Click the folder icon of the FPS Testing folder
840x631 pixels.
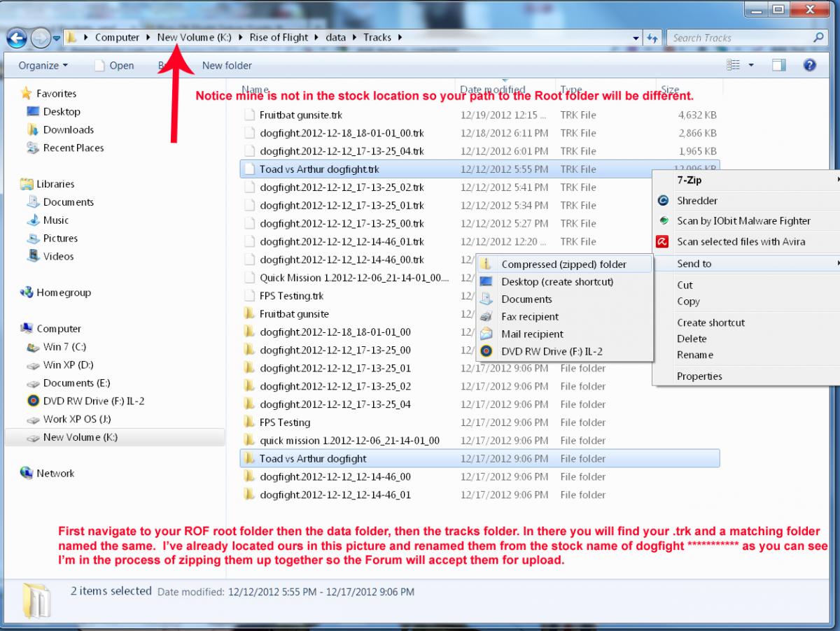pyautogui.click(x=249, y=422)
